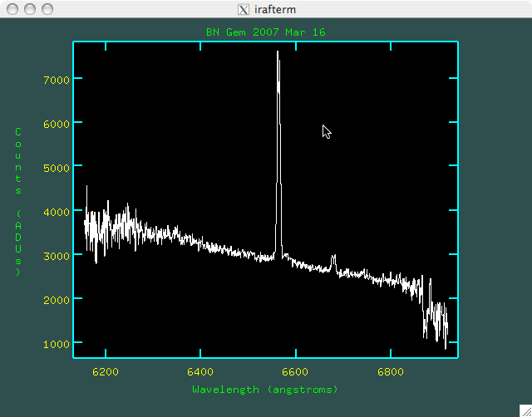Click the red close window button
Viewport: 532px width, 417px height.
coord(12,9)
